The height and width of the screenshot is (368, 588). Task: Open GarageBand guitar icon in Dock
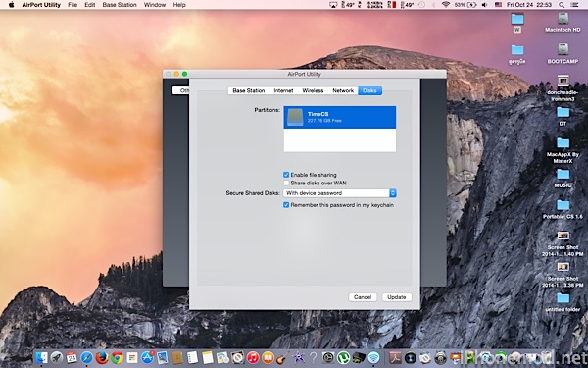click(283, 358)
